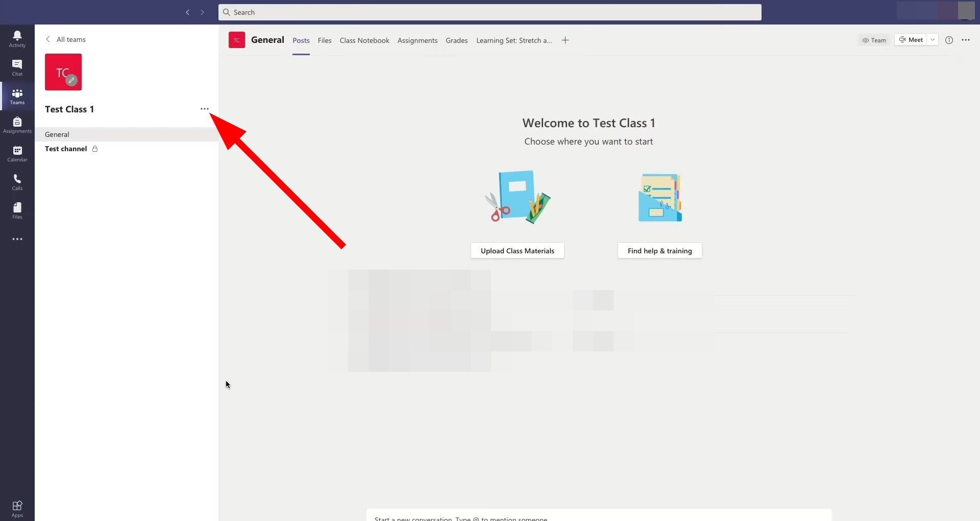Image resolution: width=980 pixels, height=521 pixels.
Task: Click the General channel title heading
Action: (x=267, y=40)
